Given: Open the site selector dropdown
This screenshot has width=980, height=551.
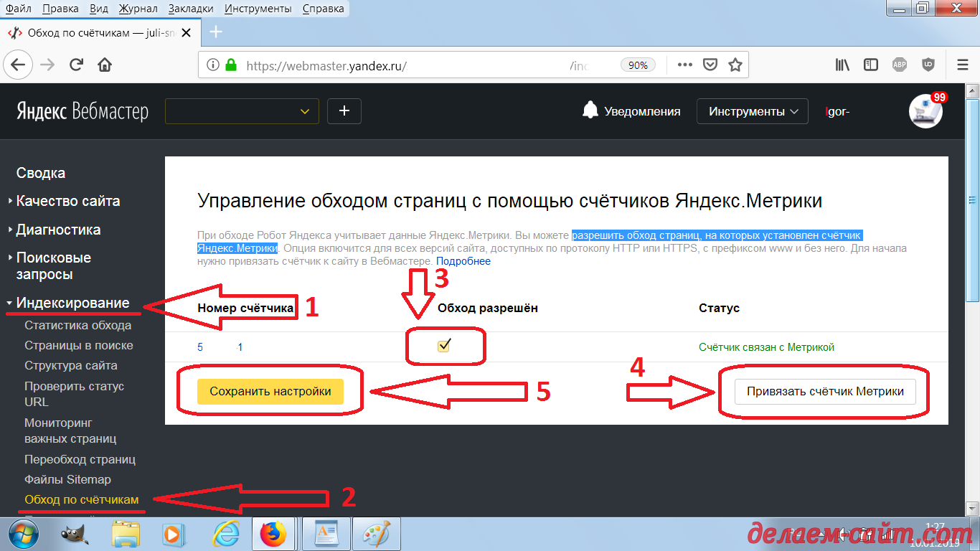Looking at the screenshot, I should 242,111.
